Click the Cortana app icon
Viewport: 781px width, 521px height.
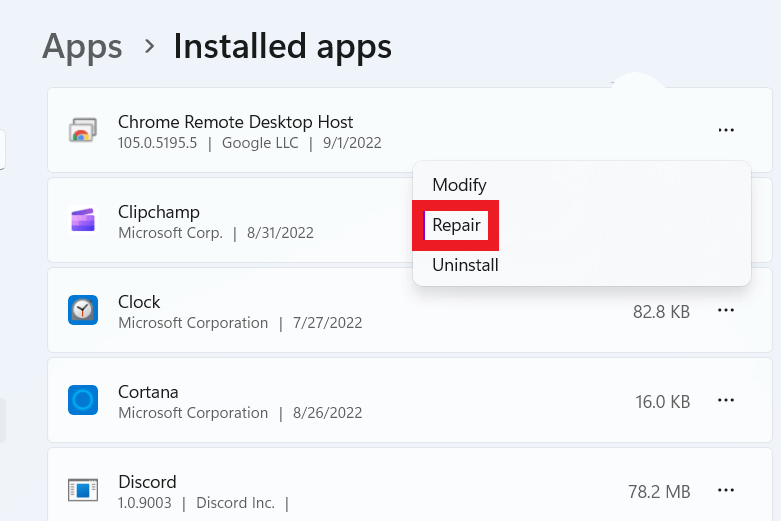tap(83, 400)
